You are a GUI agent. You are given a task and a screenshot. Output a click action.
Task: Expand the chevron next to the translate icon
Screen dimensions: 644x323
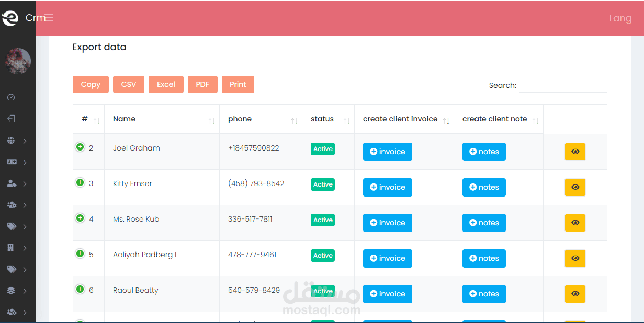[x=25, y=163]
